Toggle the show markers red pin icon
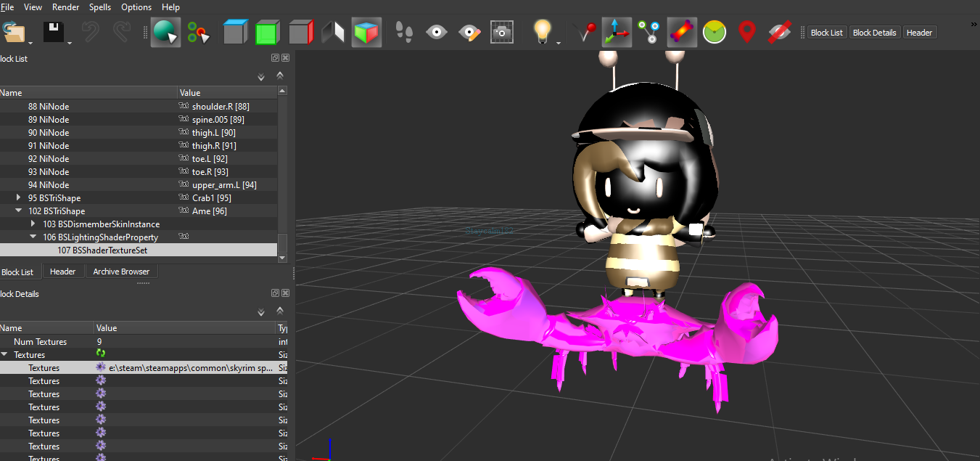 click(747, 32)
